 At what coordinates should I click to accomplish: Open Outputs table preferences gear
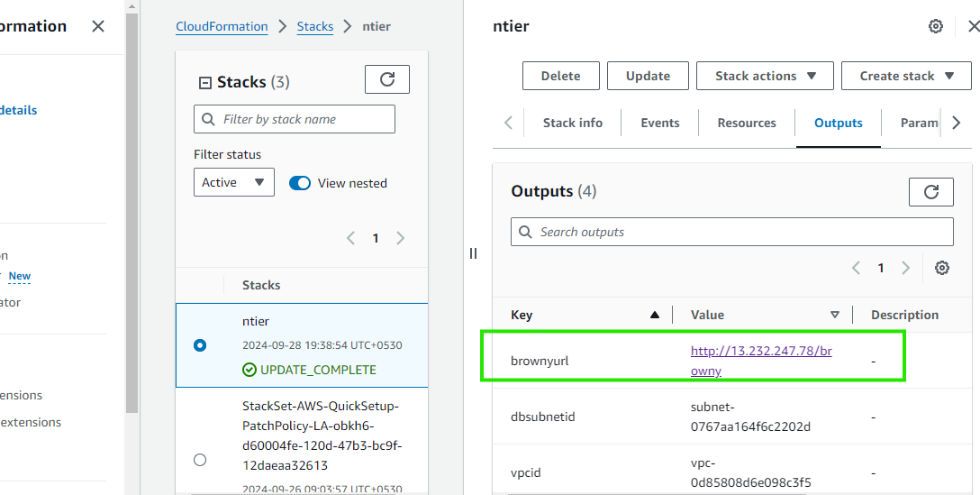coord(942,268)
